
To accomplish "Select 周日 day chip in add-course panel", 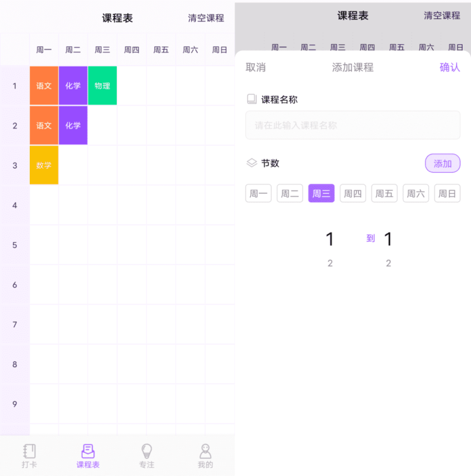I will (447, 193).
